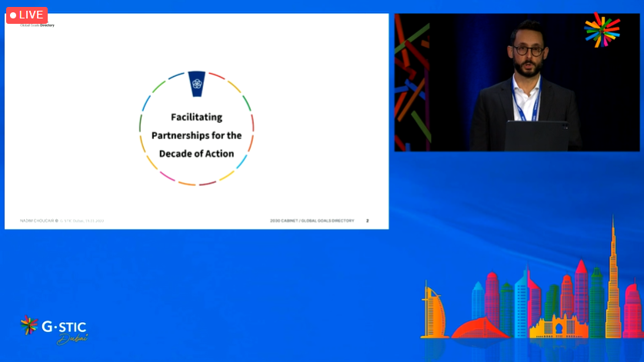This screenshot has height=362, width=644.
Task: Click the "Facilitating" title line on the slide
Action: point(197,118)
